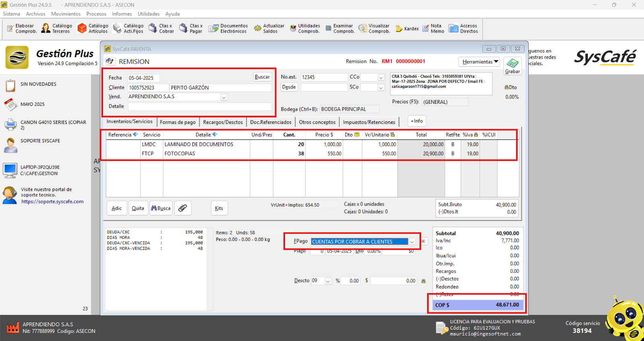
Task: Click the lock icon next to Descto amount
Action: [x=423, y=281]
